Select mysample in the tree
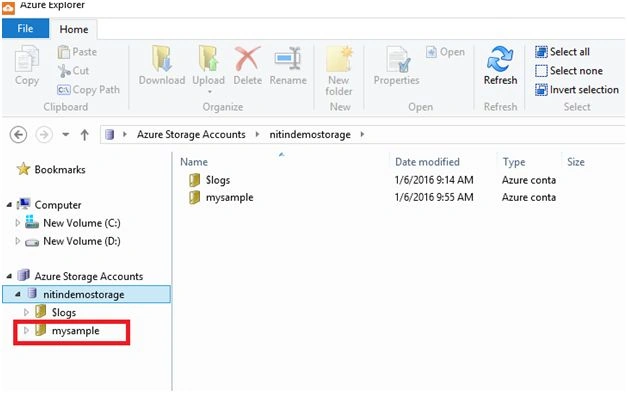Image resolution: width=627 pixels, height=393 pixels. [x=66, y=331]
